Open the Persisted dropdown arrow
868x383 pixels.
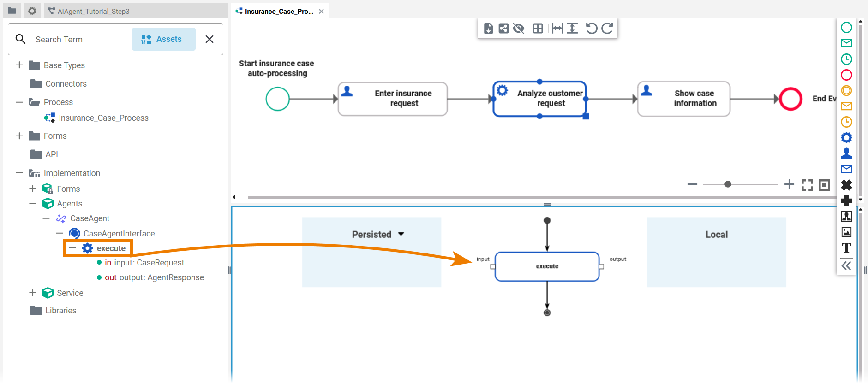[401, 234]
